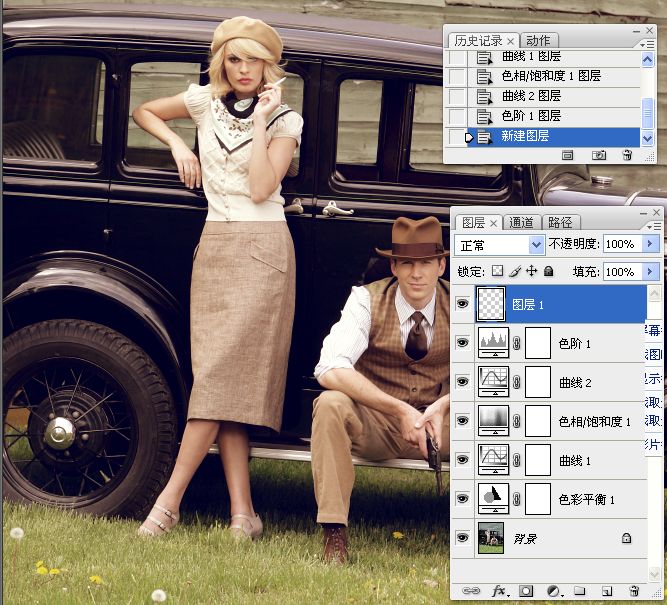The image size is (667, 605).
Task: Open the 正常 blend mode dropdown
Action: click(x=536, y=244)
